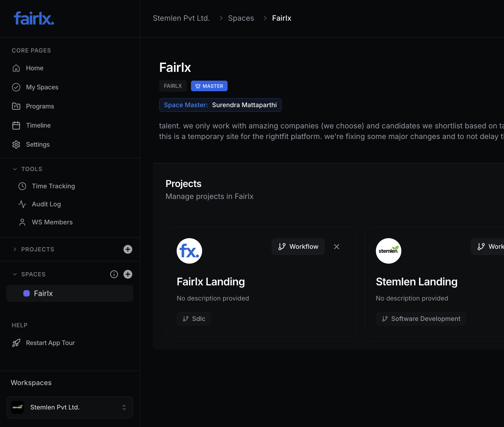Click "Manage projects in Fairlx" subtitle

210,196
